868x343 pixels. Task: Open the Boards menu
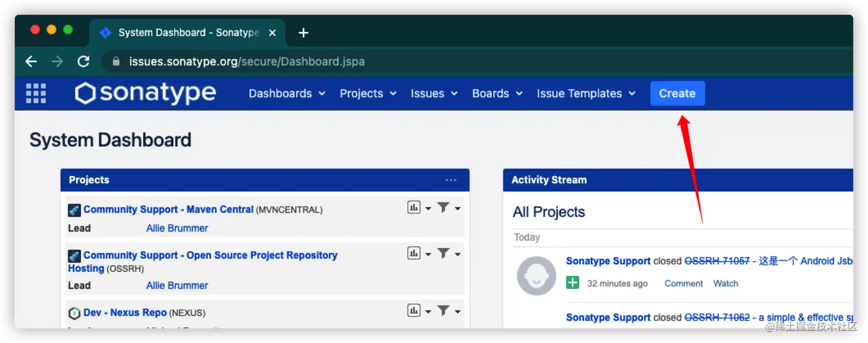(x=497, y=94)
